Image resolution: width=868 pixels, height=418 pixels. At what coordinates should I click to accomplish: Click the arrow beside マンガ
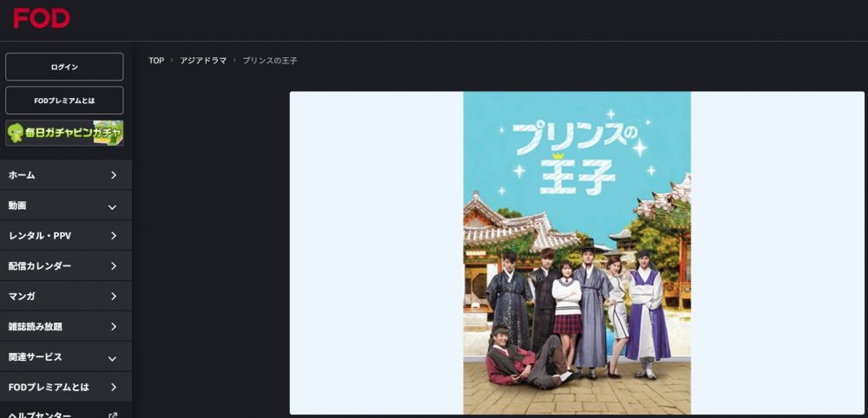click(x=114, y=297)
